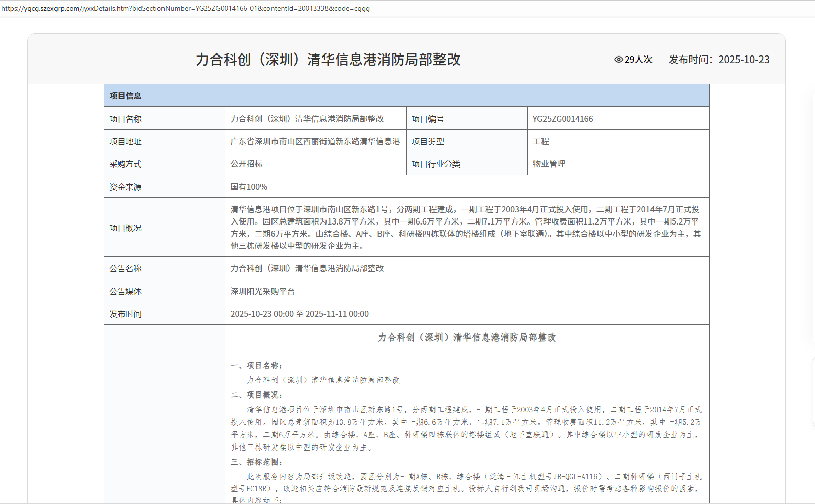The width and height of the screenshot is (815, 504).
Task: Click the 国有100% funding source value
Action: click(x=249, y=187)
